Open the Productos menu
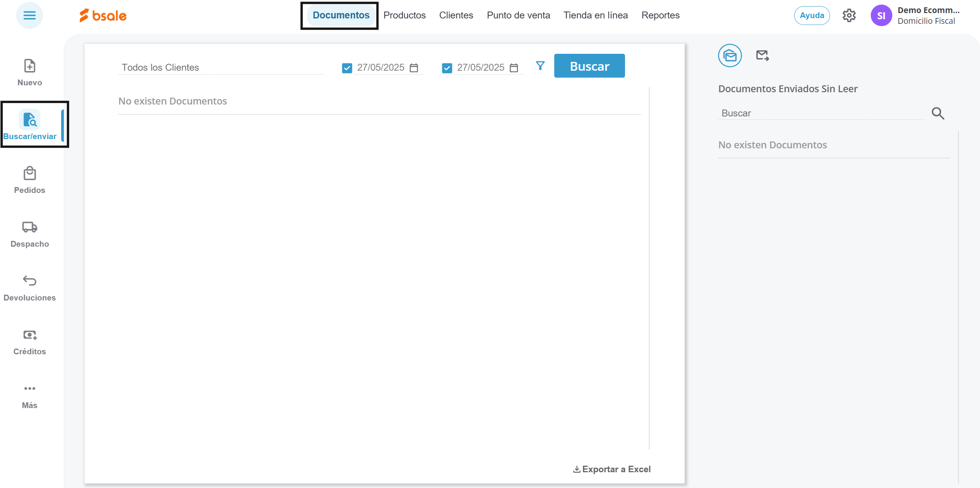 tap(404, 15)
